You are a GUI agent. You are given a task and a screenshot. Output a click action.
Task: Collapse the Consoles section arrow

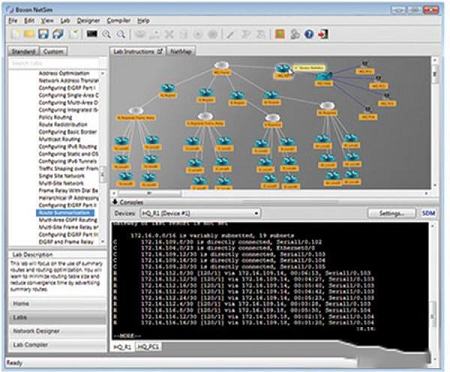[115, 202]
